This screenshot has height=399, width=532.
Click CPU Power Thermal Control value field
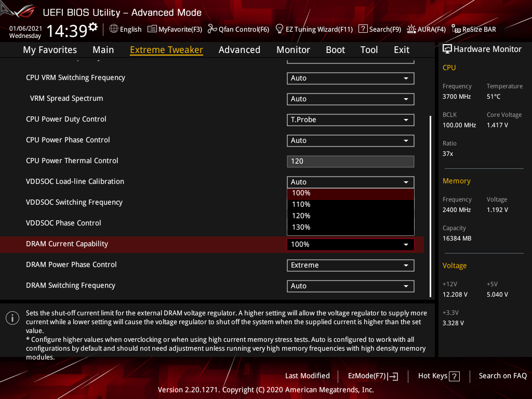click(x=351, y=162)
